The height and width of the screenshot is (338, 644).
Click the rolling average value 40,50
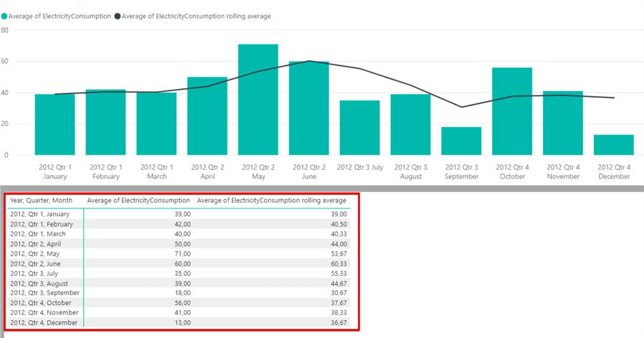tap(339, 224)
